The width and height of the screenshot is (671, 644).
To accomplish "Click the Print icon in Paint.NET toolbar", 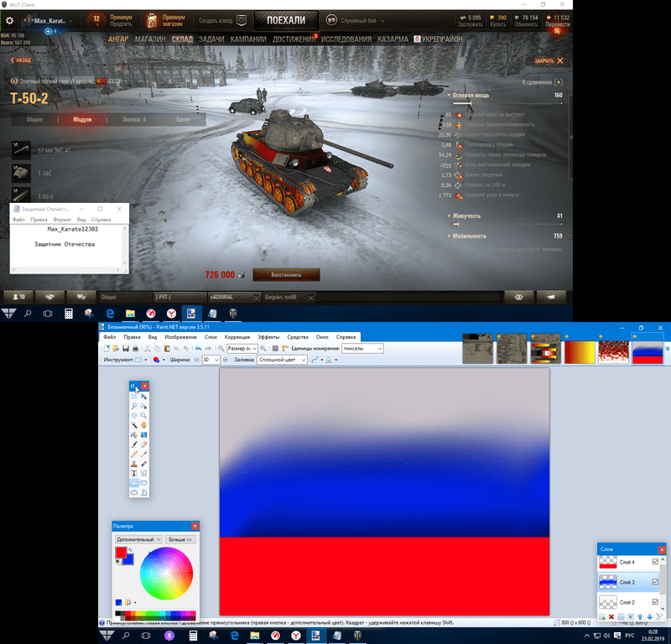I will pos(136,348).
